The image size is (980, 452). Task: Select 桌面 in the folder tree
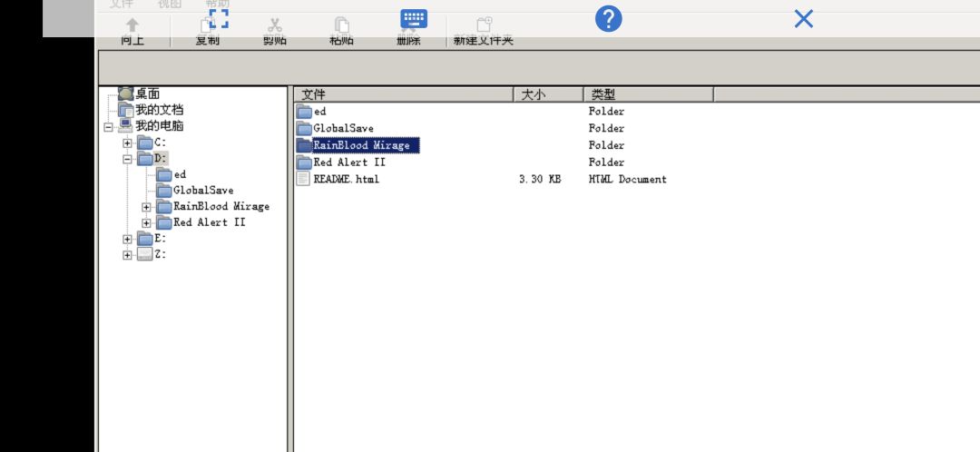click(x=148, y=93)
